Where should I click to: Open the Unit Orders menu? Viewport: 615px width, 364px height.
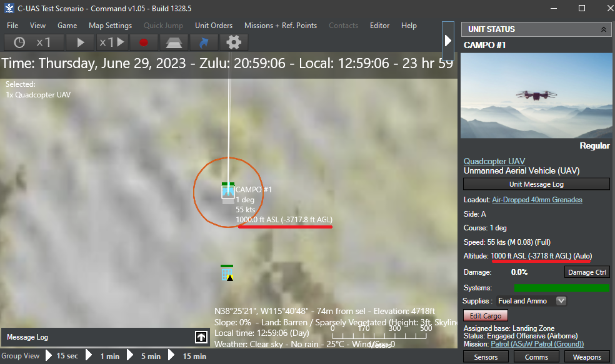click(214, 26)
